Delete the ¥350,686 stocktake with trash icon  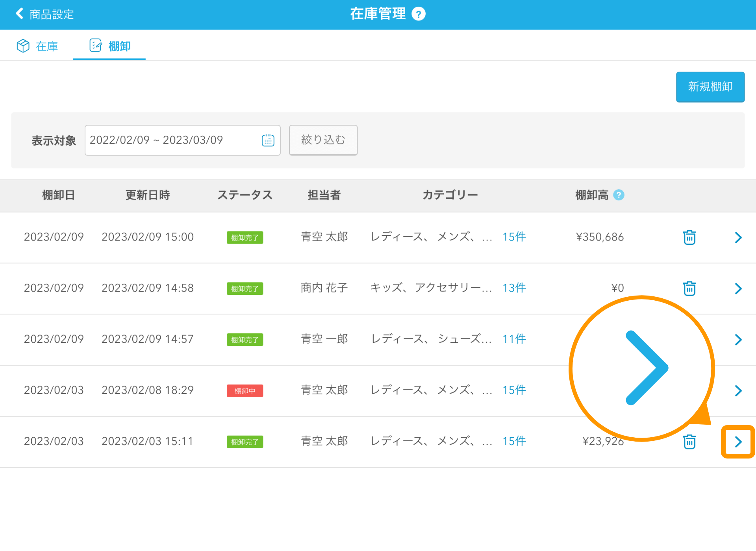pyautogui.click(x=689, y=237)
